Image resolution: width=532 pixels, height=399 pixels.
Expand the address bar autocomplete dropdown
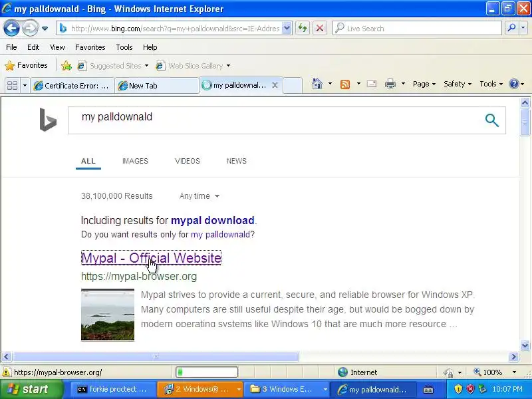(x=287, y=29)
